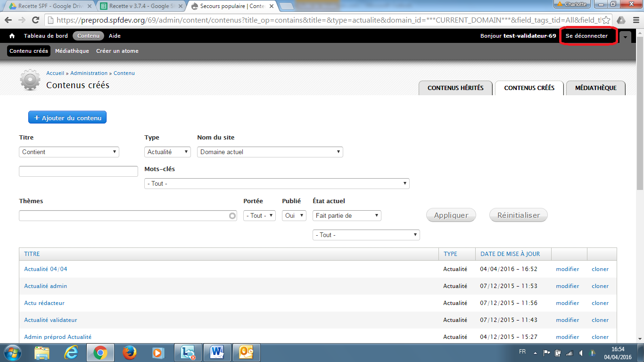Open the Publié dropdown set to Oui

pyautogui.click(x=294, y=215)
